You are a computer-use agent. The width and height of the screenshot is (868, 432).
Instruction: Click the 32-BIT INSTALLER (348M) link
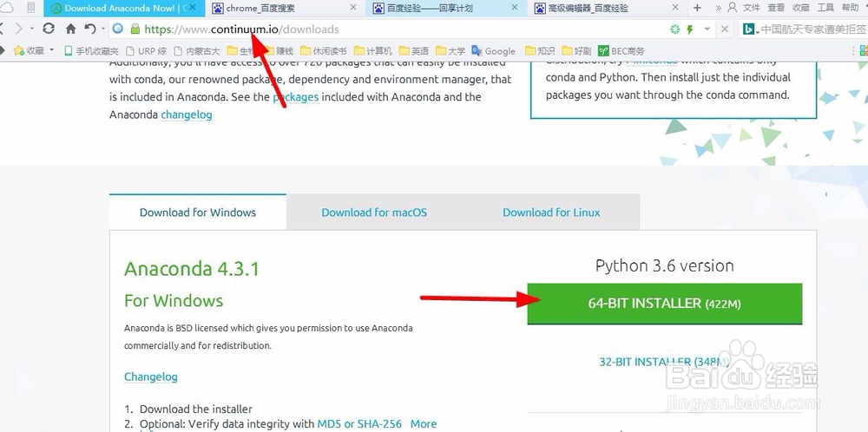click(664, 362)
